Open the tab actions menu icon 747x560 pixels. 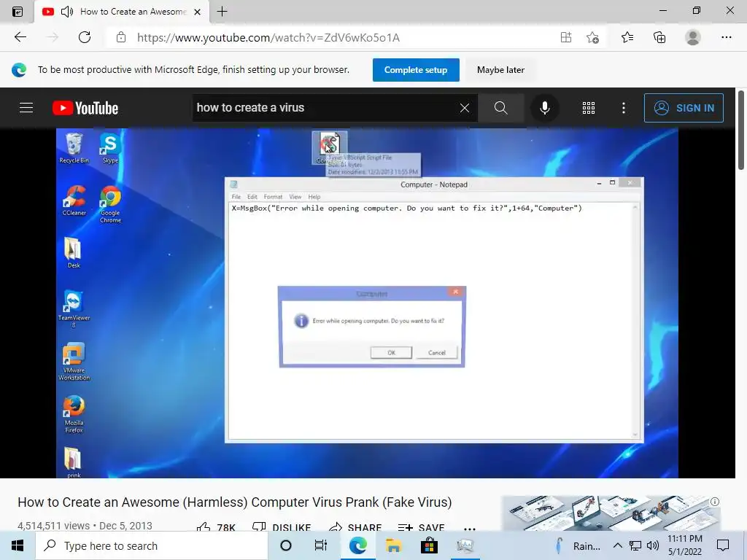(18, 12)
